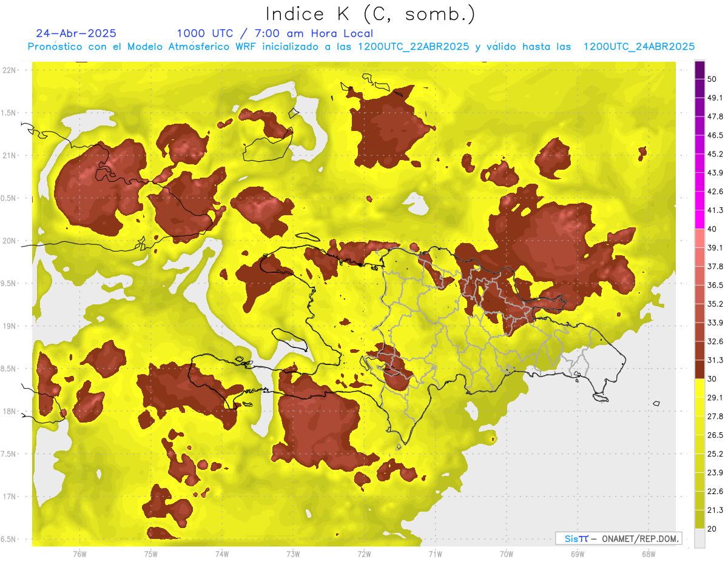Viewport: 728px width, 562px height.
Task: Click the latitude label "21N"
Action: 9,156
